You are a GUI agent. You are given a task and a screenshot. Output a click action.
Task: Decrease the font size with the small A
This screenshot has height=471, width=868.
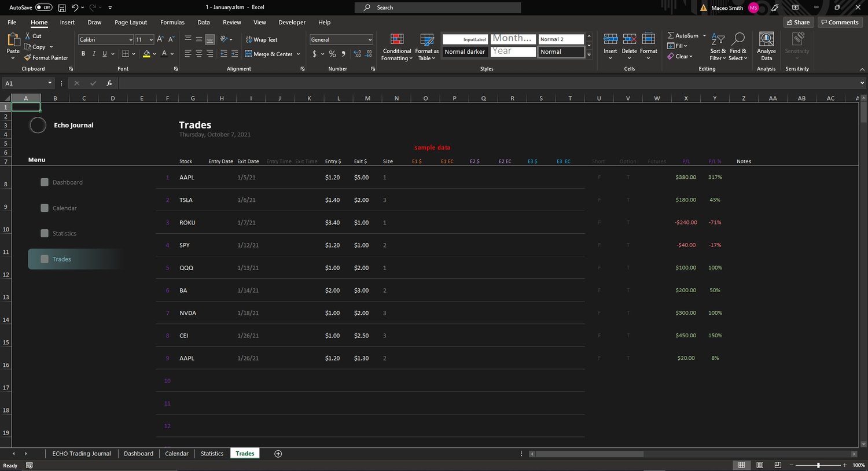click(171, 39)
